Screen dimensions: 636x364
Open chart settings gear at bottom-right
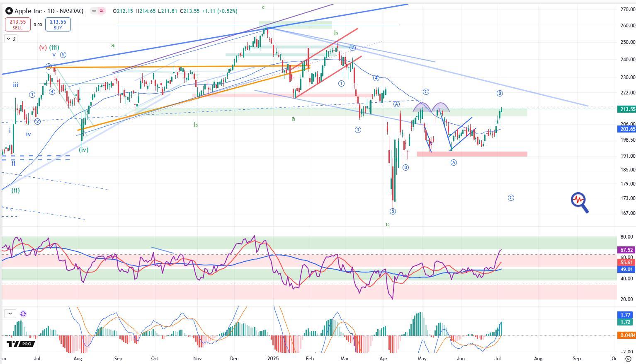pos(628,359)
